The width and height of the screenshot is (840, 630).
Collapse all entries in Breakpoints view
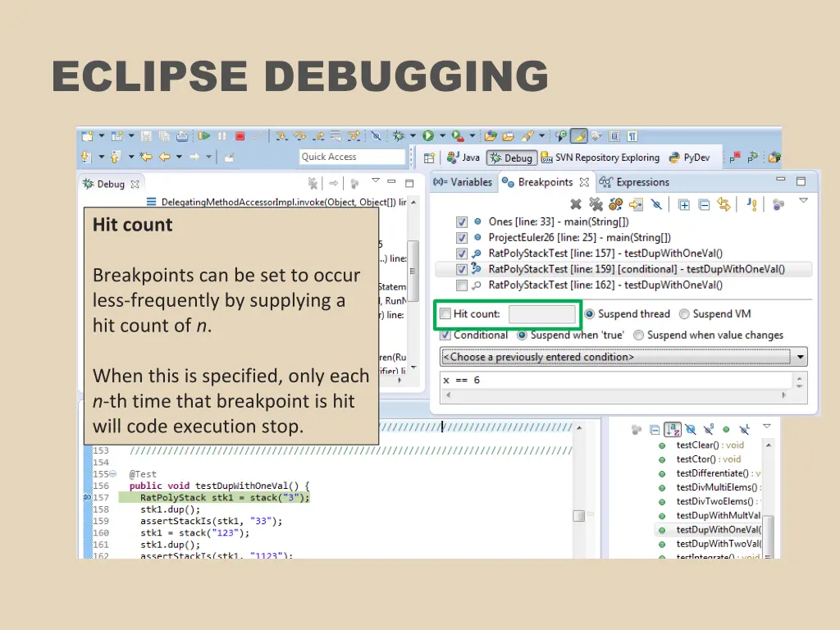click(703, 204)
